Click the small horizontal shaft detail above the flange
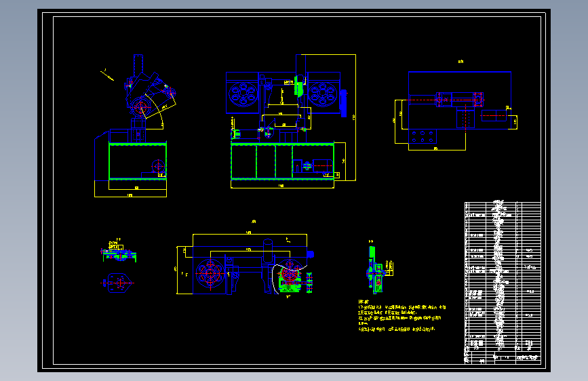Viewport: 588px width, 381px height. (x=119, y=252)
